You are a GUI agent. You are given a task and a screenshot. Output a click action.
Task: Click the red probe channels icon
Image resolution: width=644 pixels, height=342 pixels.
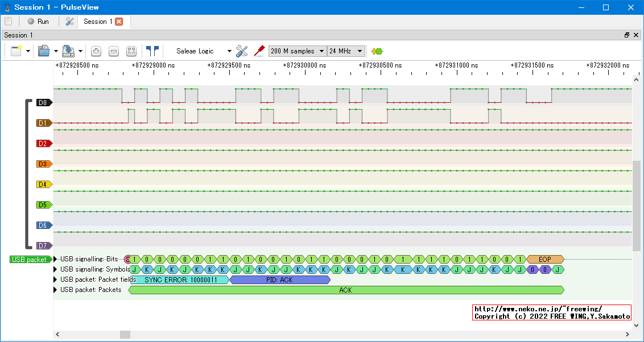(x=259, y=51)
